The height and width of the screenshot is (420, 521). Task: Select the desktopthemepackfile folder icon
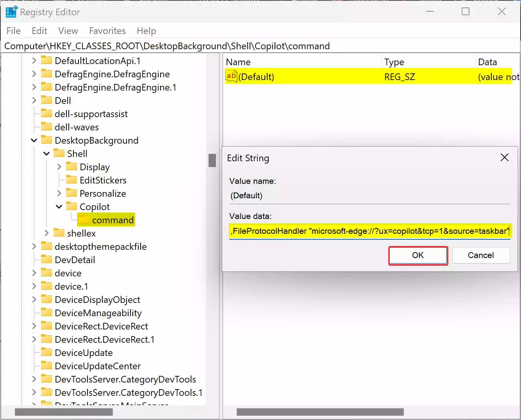[46, 246]
